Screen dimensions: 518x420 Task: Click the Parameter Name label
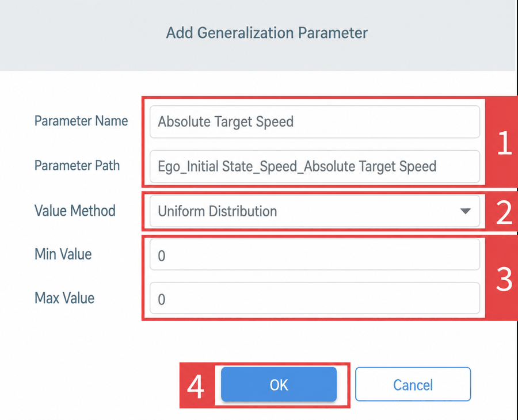(81, 121)
